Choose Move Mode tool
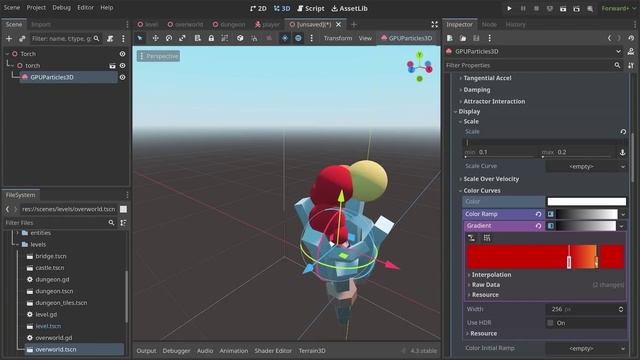Screen dimensions: 640x360 point(156,38)
